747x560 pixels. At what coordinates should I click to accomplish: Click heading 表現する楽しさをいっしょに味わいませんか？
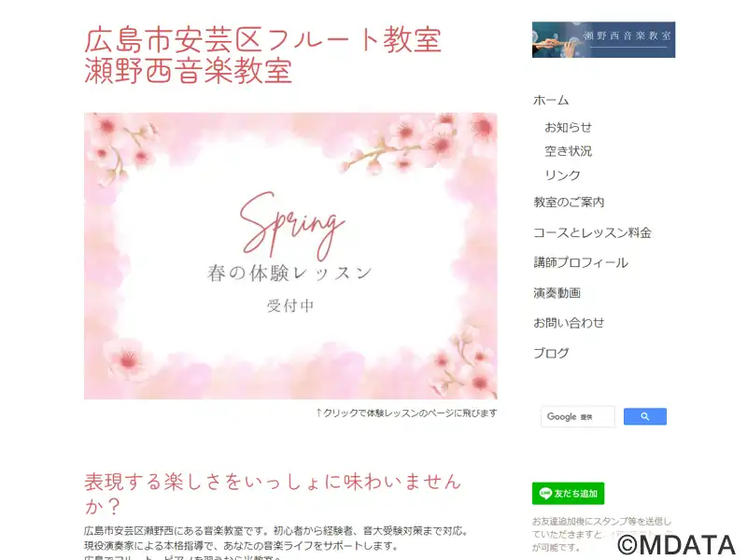click(x=273, y=494)
